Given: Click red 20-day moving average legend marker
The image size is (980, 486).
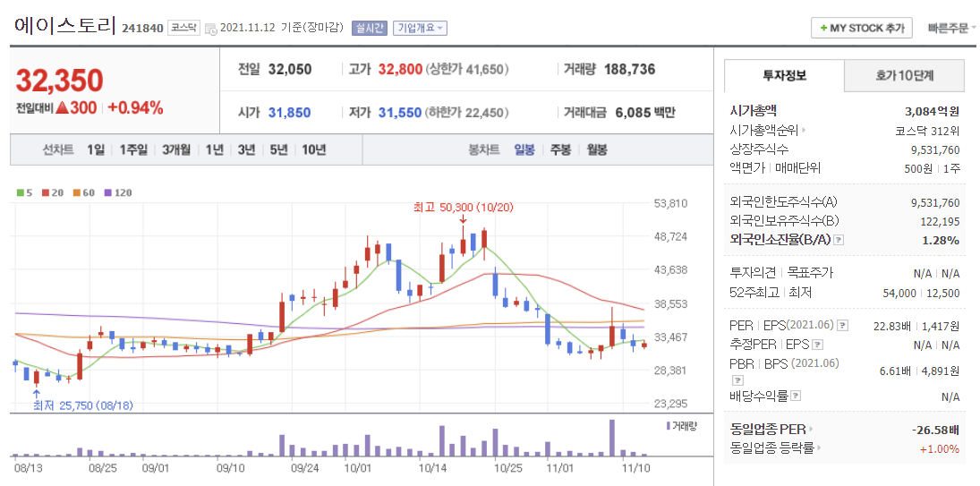Looking at the screenshot, I should pyautogui.click(x=46, y=193).
